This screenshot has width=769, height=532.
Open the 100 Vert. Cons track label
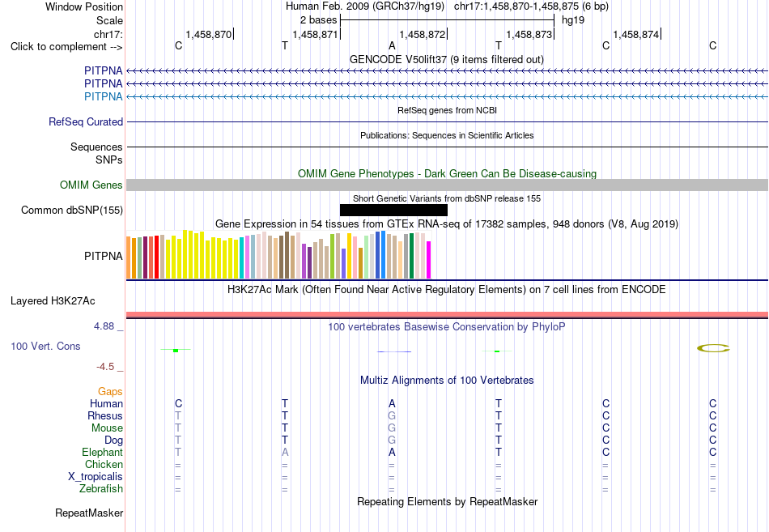point(45,346)
